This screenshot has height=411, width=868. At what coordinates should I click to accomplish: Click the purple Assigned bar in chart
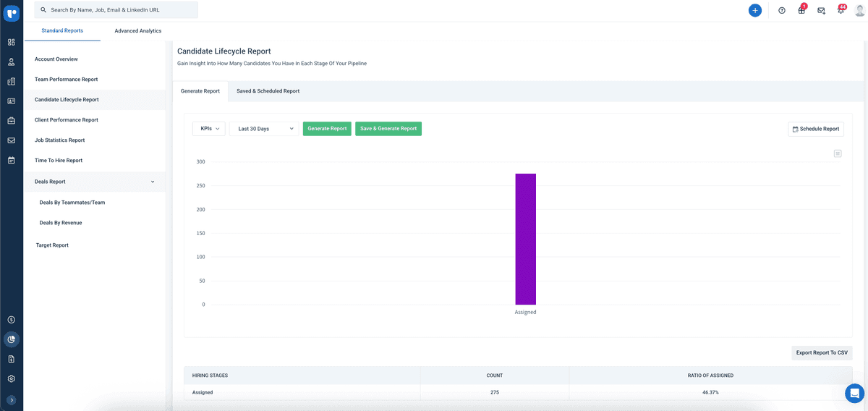[526, 239]
